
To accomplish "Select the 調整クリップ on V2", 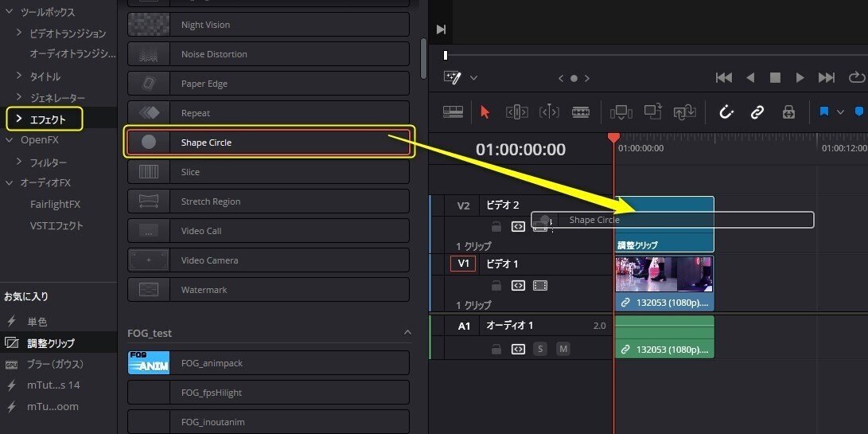I will (x=664, y=224).
